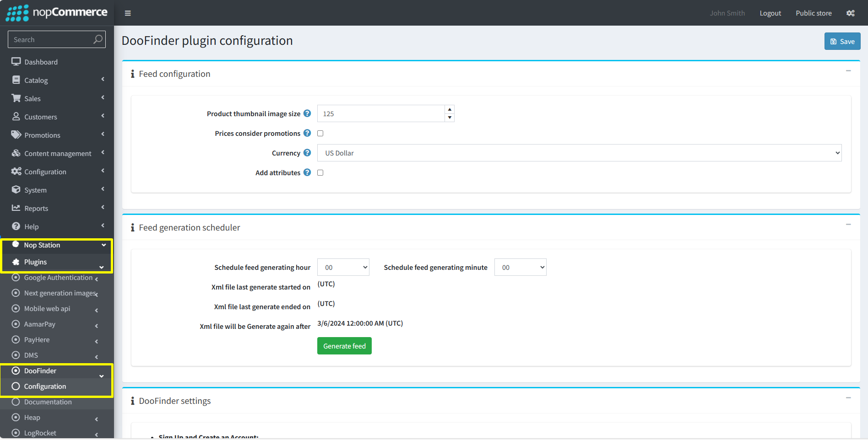Open the top-right settings gears icon
This screenshot has height=440, width=868.
(850, 13)
